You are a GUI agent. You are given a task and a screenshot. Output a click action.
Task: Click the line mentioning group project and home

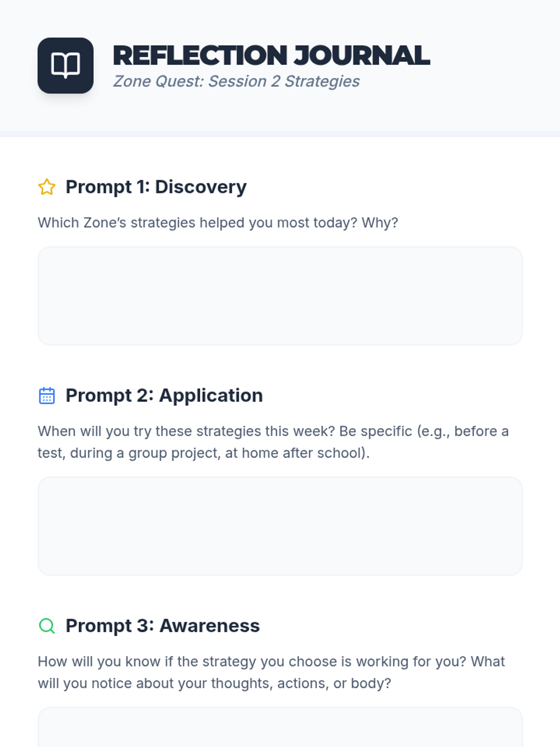coord(203,453)
